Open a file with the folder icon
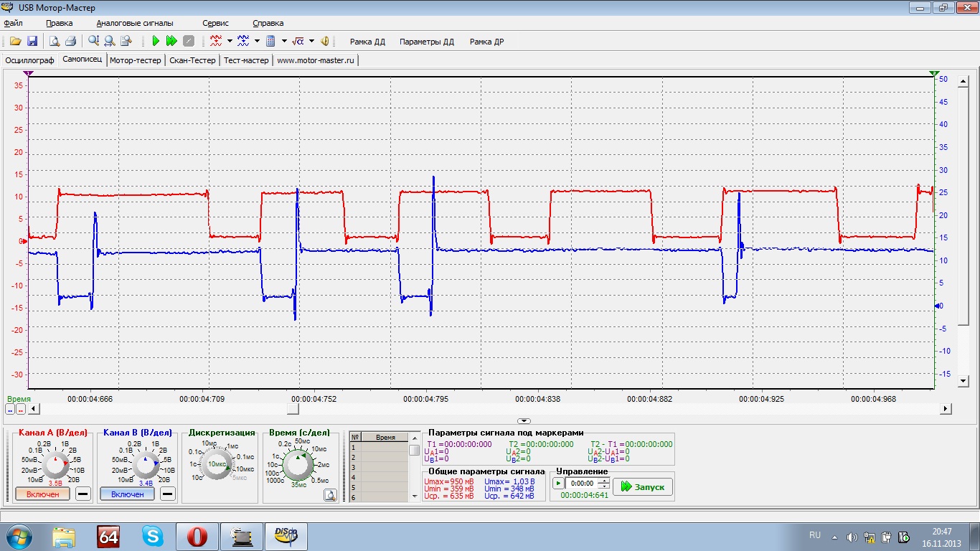The height and width of the screenshot is (551, 980). [15, 42]
